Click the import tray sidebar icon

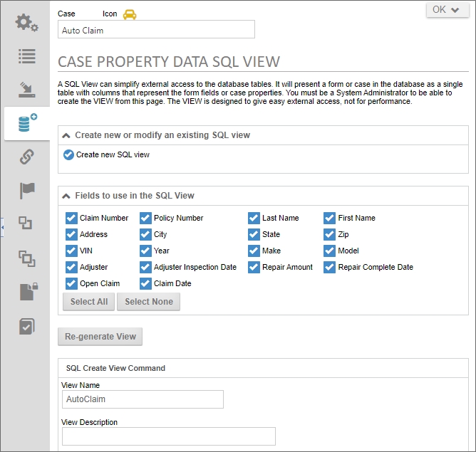(x=26, y=90)
